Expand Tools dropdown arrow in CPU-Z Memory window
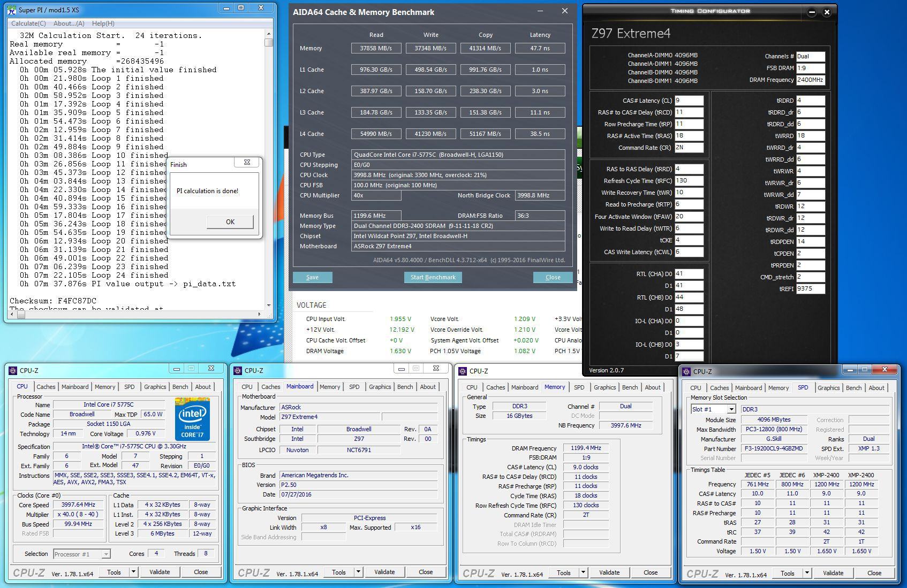Screen dimensions: 907x588 [583, 572]
